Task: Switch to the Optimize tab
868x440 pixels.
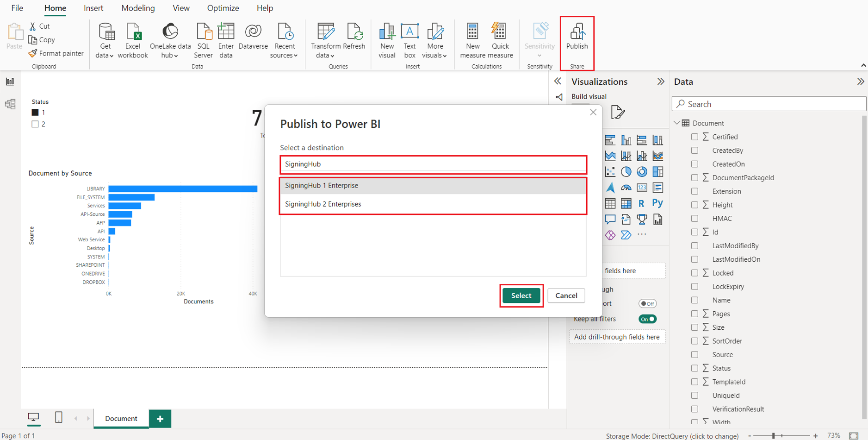Action: [223, 8]
